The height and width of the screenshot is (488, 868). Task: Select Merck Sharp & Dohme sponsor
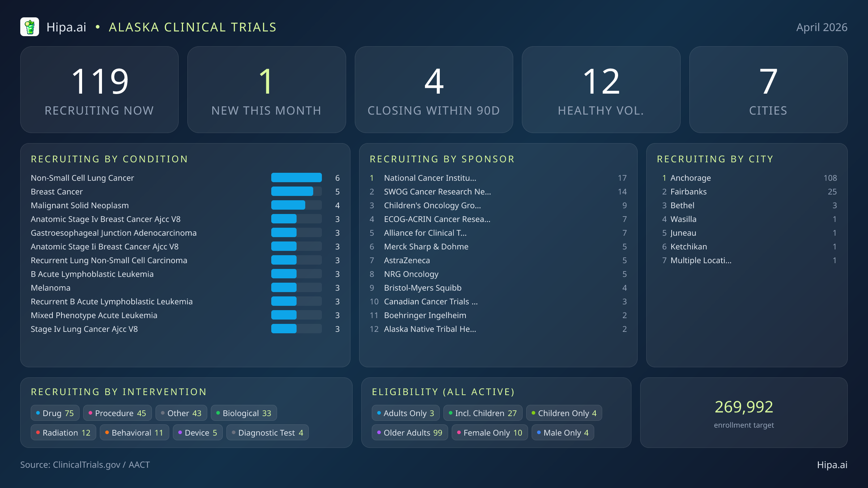click(x=498, y=247)
